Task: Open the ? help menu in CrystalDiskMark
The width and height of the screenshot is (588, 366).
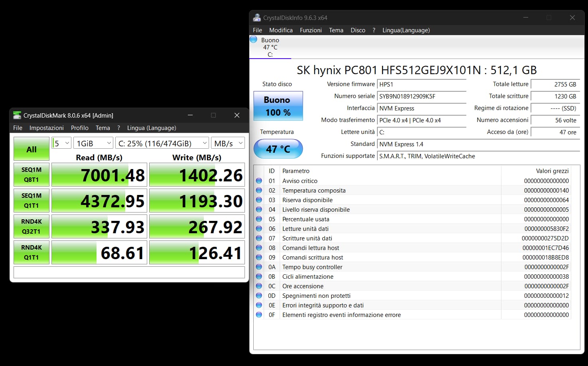Action: (x=118, y=128)
